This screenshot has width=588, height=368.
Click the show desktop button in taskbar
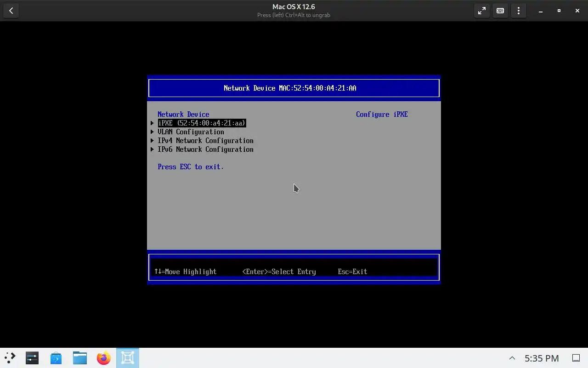click(576, 358)
